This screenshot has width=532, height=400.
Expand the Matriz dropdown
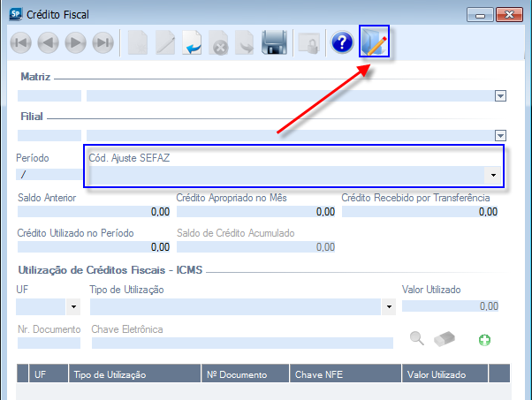point(500,96)
